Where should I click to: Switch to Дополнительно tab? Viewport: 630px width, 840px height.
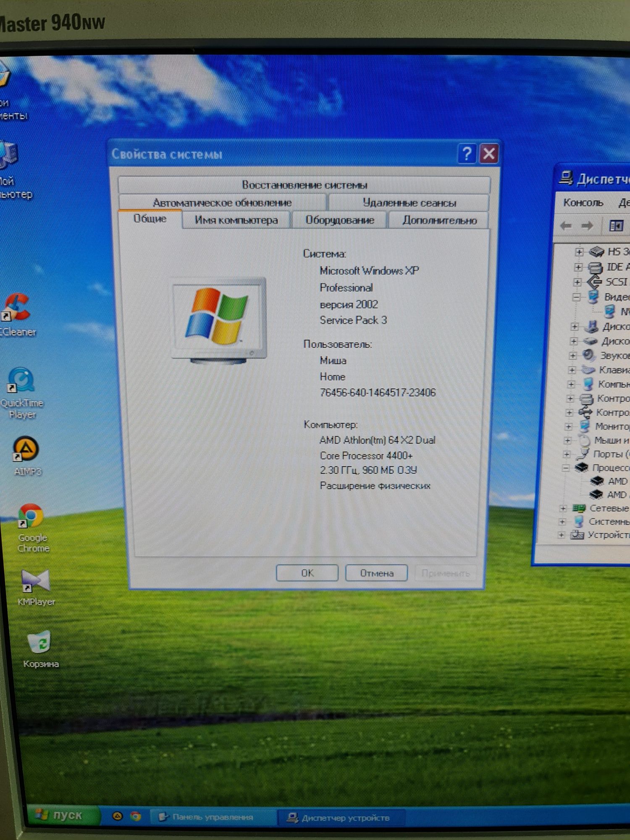pos(439,220)
